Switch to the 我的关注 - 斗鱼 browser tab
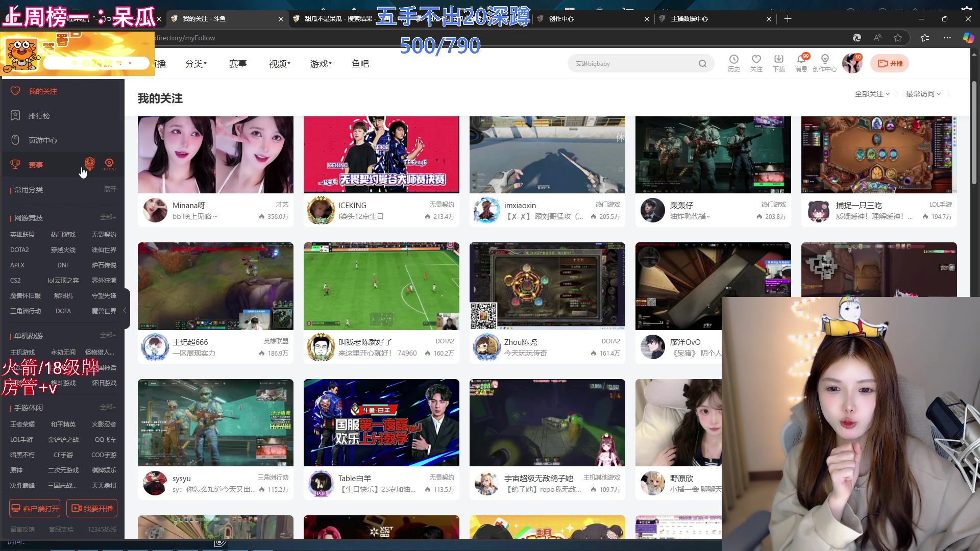This screenshot has height=551, width=980. click(x=227, y=19)
